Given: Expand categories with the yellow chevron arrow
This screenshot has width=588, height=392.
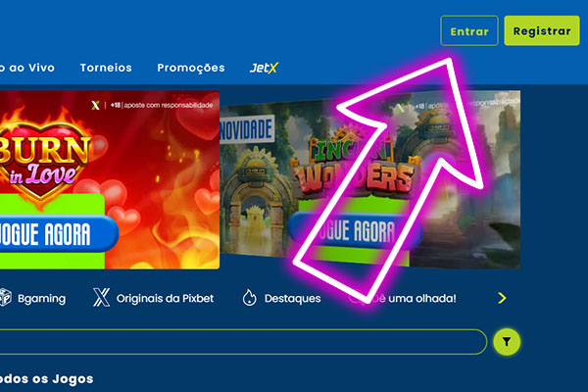Looking at the screenshot, I should pos(502,298).
